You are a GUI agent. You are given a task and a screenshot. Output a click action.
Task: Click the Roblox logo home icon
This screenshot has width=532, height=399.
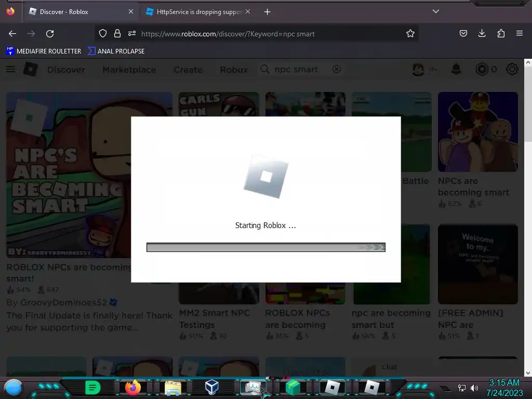[x=31, y=69]
